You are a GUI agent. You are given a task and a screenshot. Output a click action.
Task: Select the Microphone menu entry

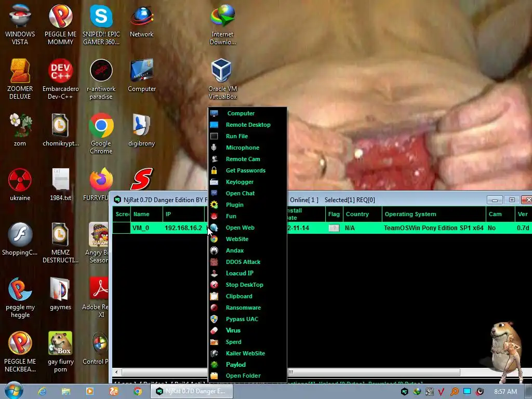pyautogui.click(x=248, y=148)
